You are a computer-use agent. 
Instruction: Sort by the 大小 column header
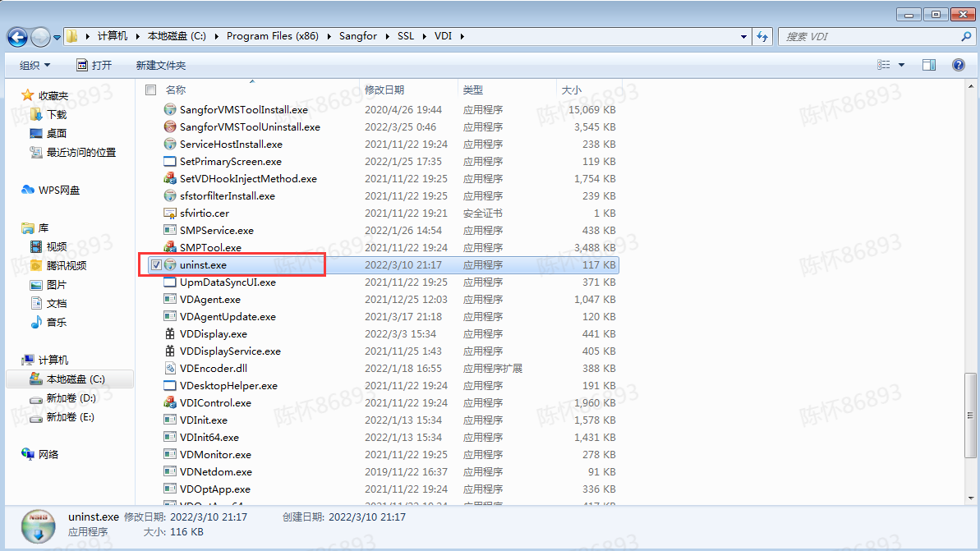(571, 90)
